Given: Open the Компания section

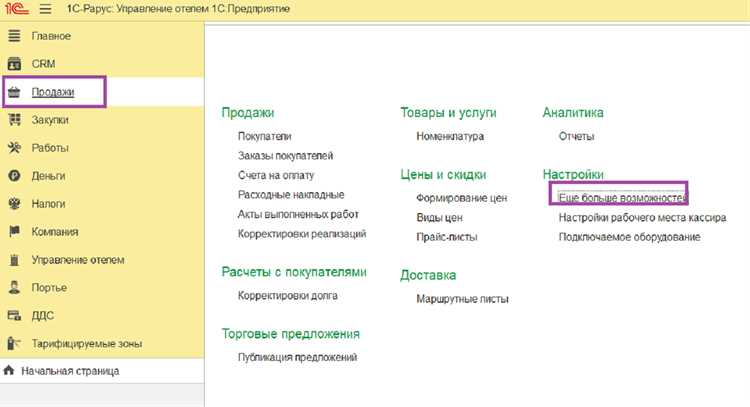Looking at the screenshot, I should (x=55, y=231).
